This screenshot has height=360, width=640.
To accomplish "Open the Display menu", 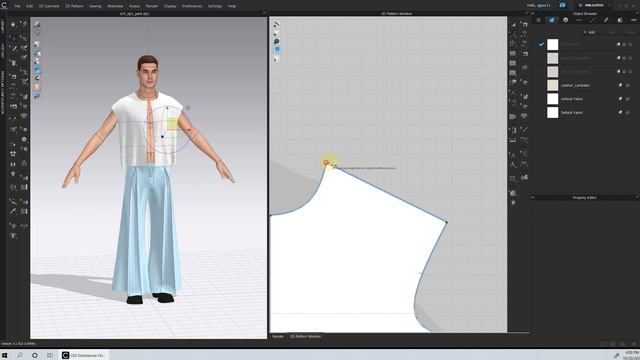I will point(170,6).
